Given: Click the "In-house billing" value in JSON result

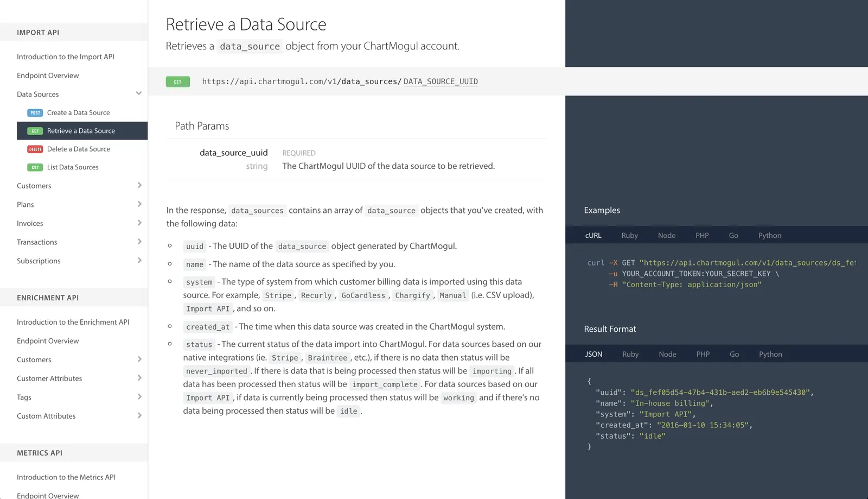Looking at the screenshot, I should [671, 403].
